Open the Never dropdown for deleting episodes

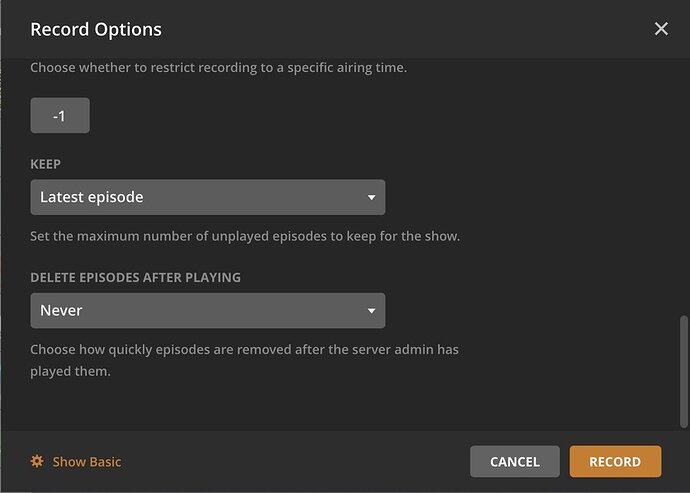click(x=207, y=310)
